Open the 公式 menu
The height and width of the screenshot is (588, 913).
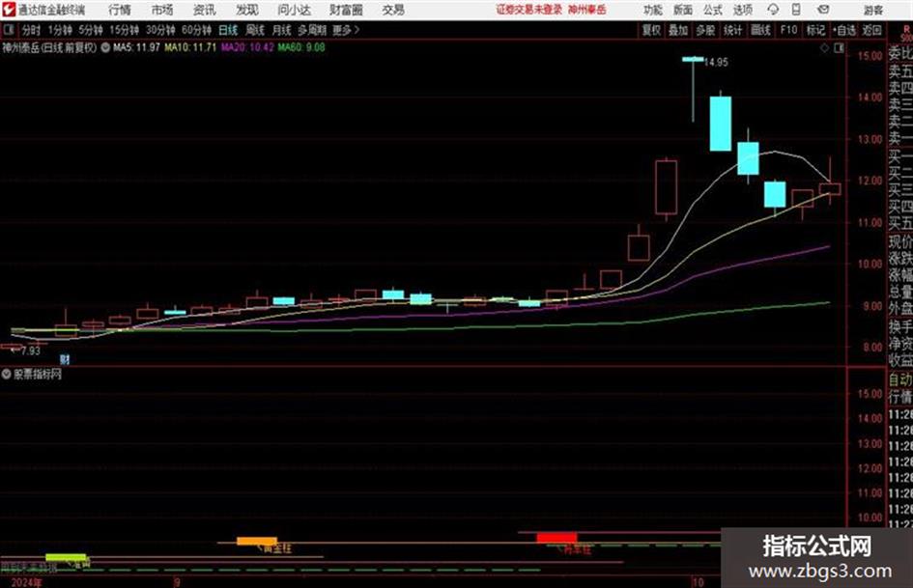coord(713,10)
